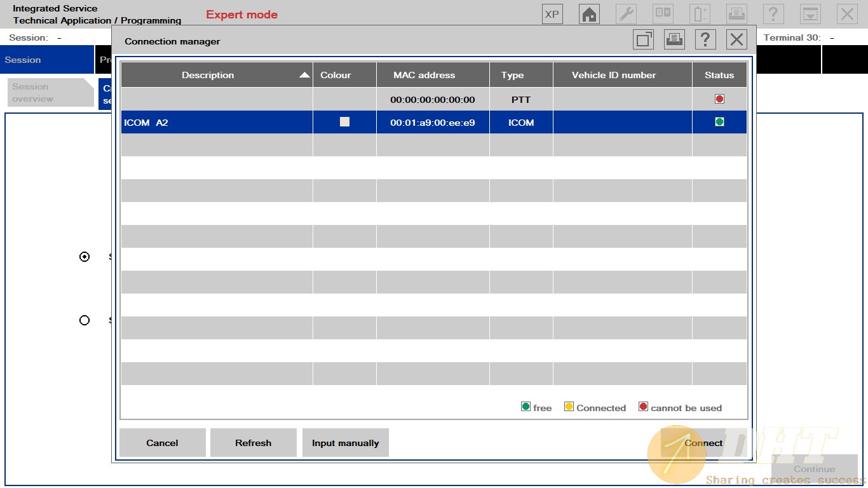Click the printer icon in top toolbar
The height and width of the screenshot is (488, 868).
(736, 14)
